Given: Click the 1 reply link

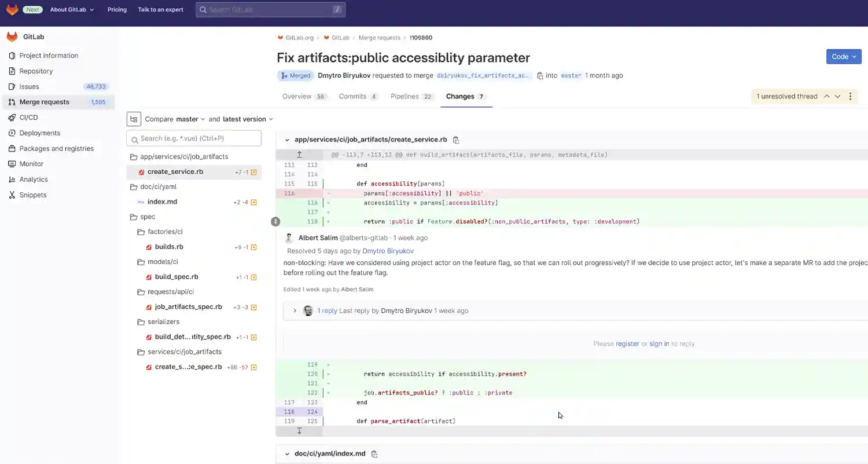Looking at the screenshot, I should tap(327, 311).
